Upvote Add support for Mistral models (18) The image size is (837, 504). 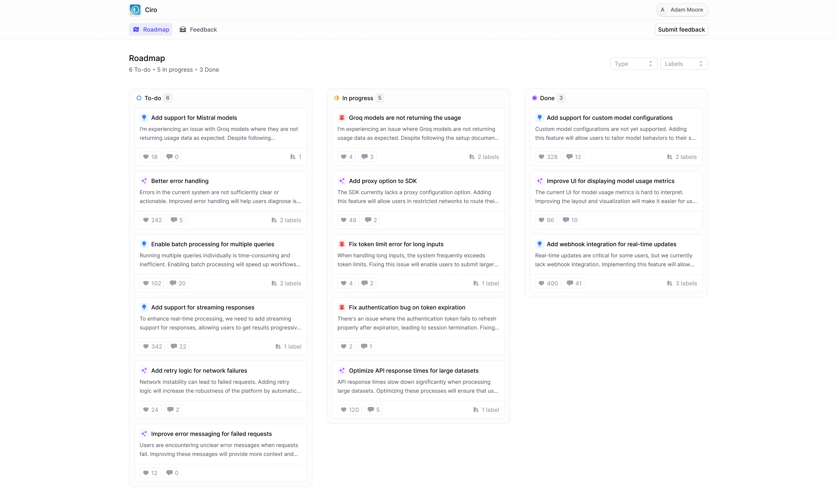150,157
